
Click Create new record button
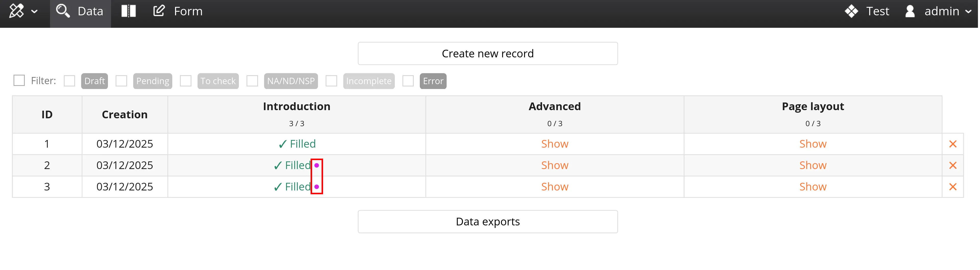(x=487, y=54)
